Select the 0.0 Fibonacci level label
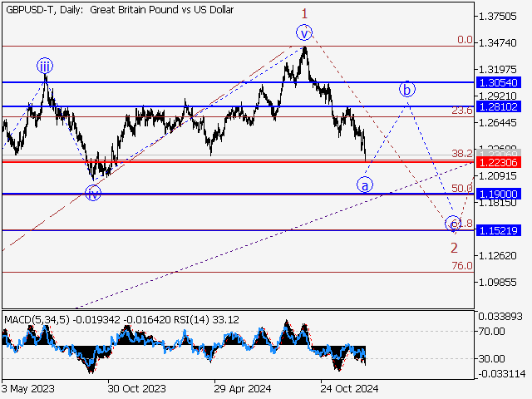This screenshot has height=399, width=532. tap(465, 40)
